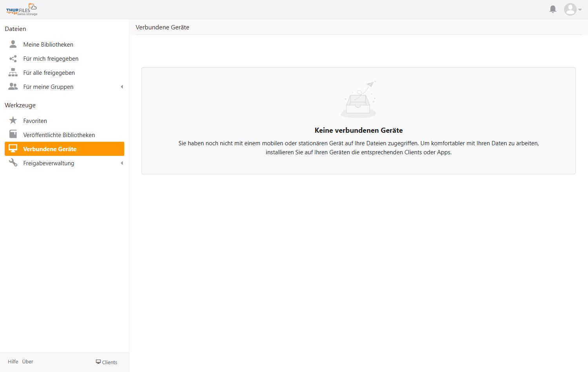588x372 pixels.
Task: Open Für mich freigegeben
Action: tap(51, 59)
